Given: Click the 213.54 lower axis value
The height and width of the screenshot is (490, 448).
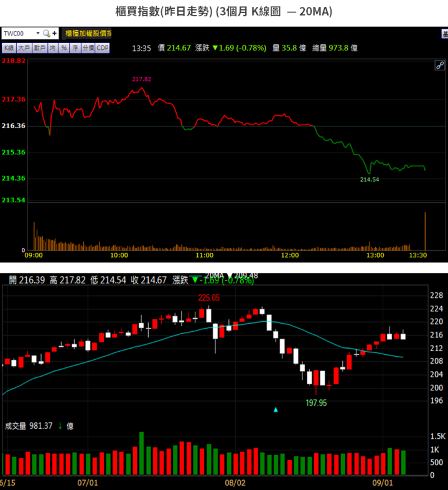Looking at the screenshot, I should tap(14, 200).
